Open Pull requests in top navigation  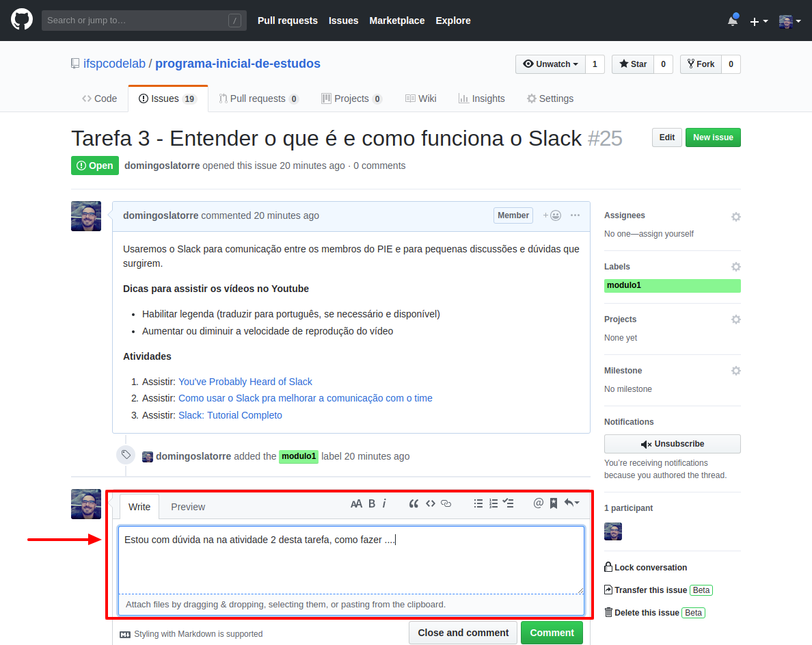(x=287, y=21)
